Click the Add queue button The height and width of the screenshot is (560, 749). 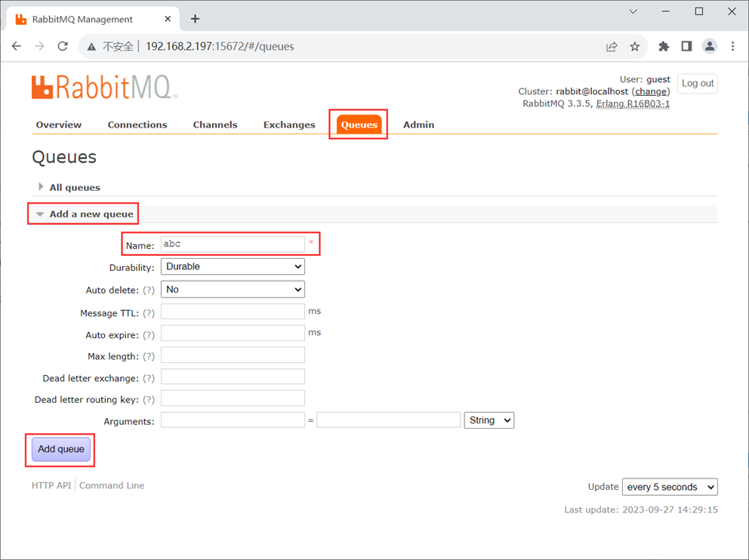click(61, 449)
